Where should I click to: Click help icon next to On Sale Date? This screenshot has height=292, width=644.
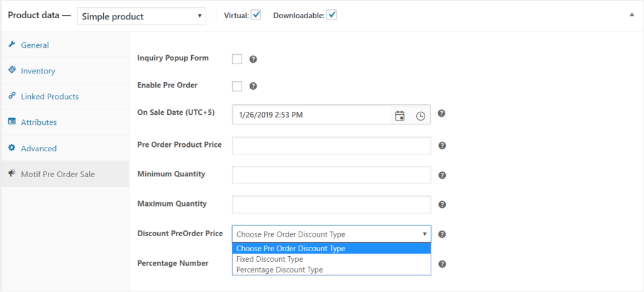click(441, 114)
